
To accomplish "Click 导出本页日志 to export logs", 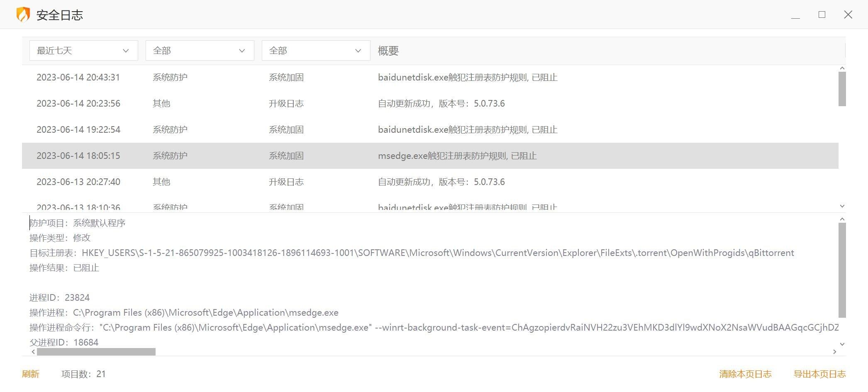I will [x=819, y=374].
